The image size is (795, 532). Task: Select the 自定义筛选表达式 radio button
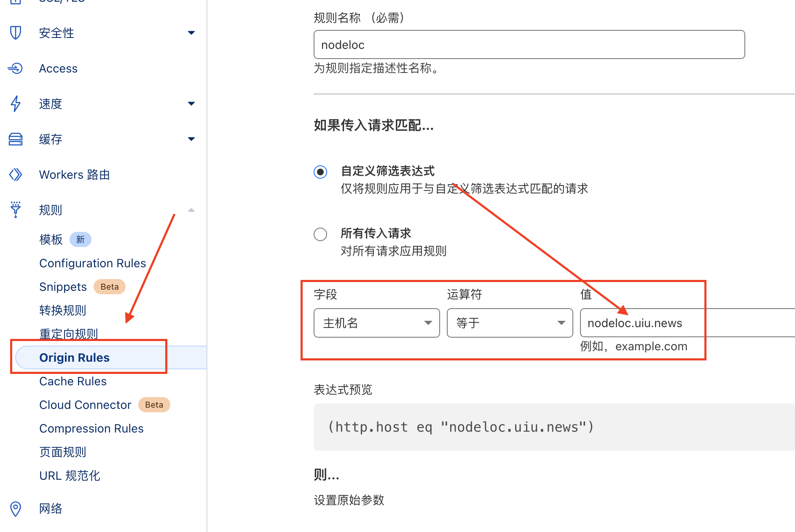point(320,172)
